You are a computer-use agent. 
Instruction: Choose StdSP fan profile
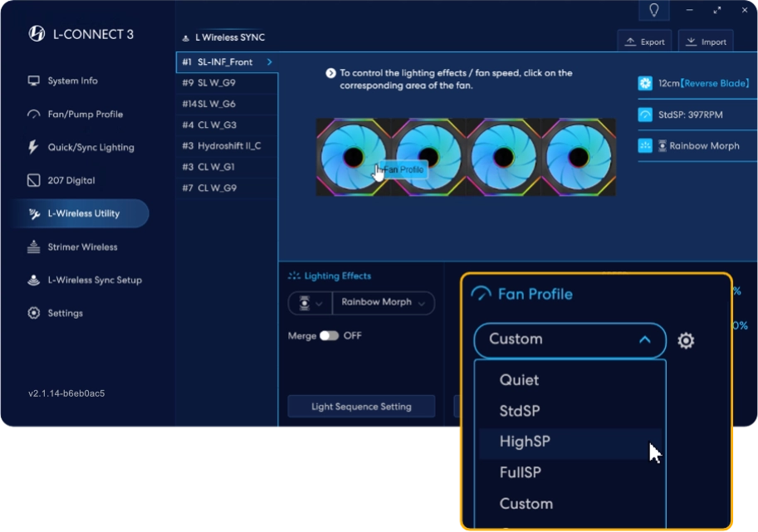coord(570,411)
